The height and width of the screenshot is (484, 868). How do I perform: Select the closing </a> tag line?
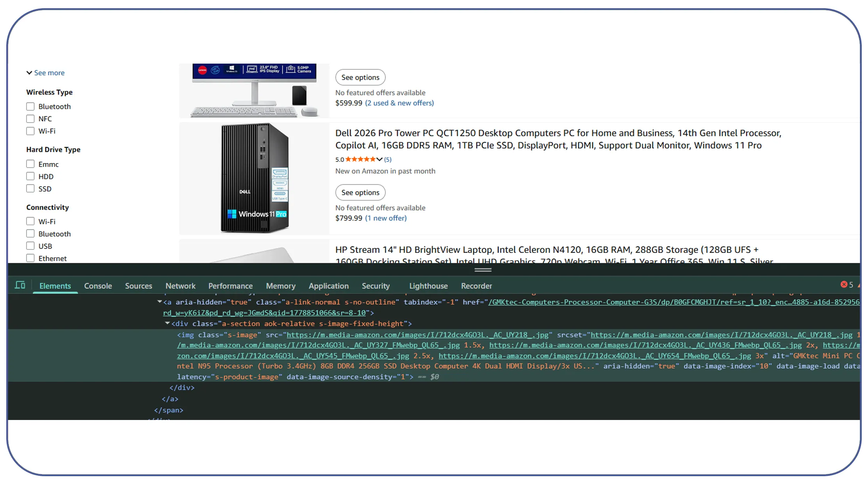pyautogui.click(x=170, y=399)
